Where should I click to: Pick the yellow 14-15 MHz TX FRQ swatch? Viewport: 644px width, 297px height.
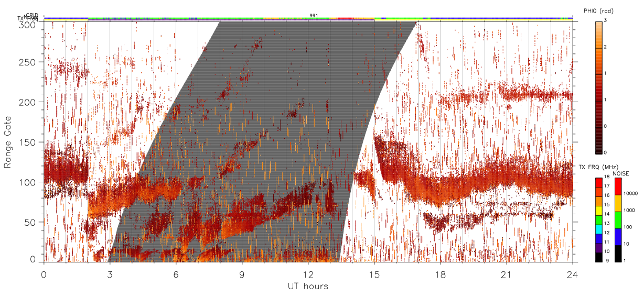(x=599, y=210)
